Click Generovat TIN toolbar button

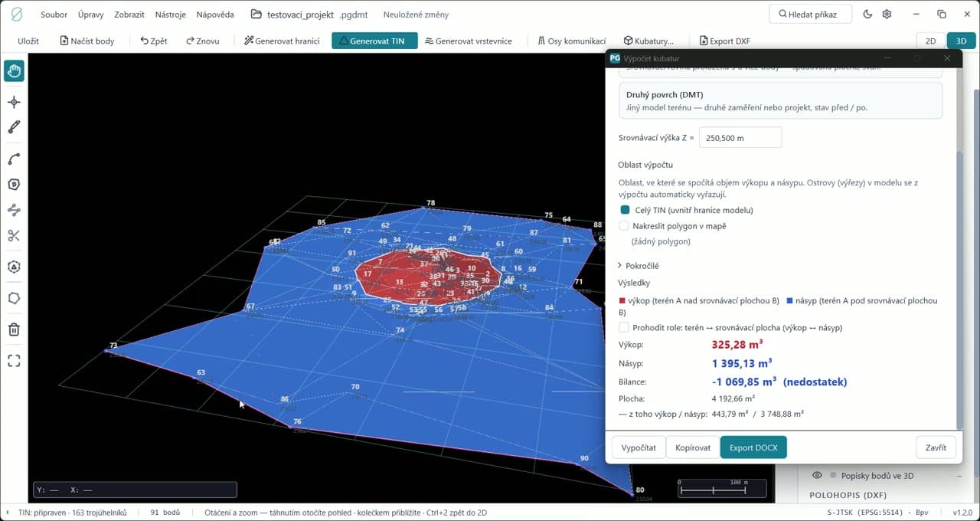pos(374,41)
